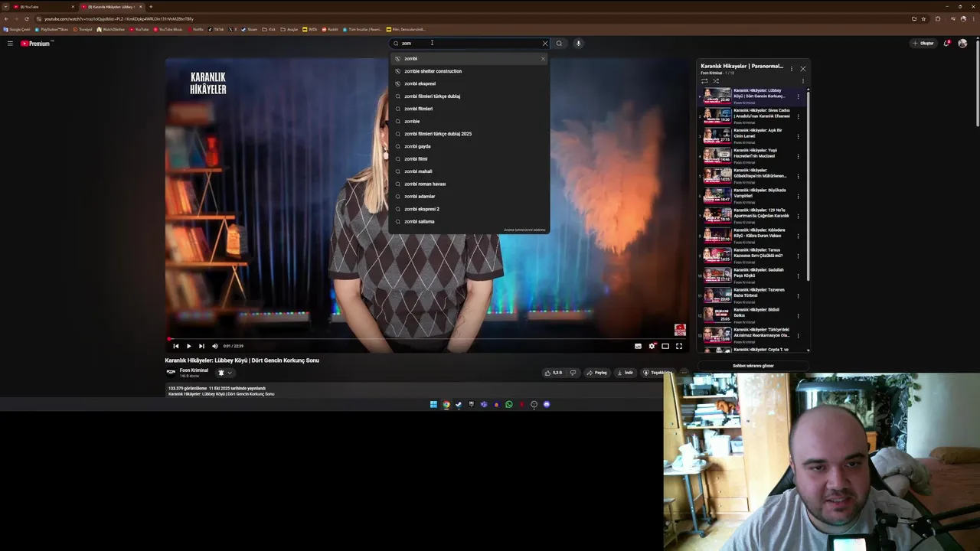The image size is (980, 551).
Task: Open Foon Kriminal channel link
Action: click(x=194, y=370)
